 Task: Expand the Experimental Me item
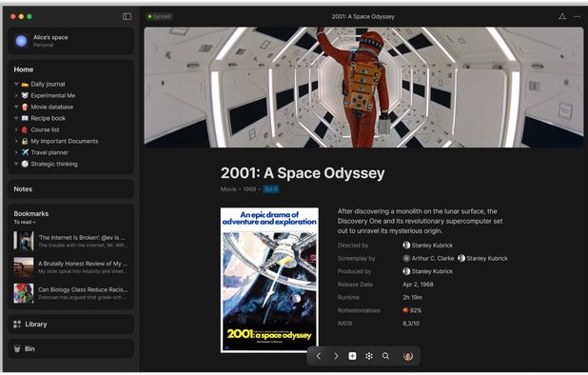16,95
